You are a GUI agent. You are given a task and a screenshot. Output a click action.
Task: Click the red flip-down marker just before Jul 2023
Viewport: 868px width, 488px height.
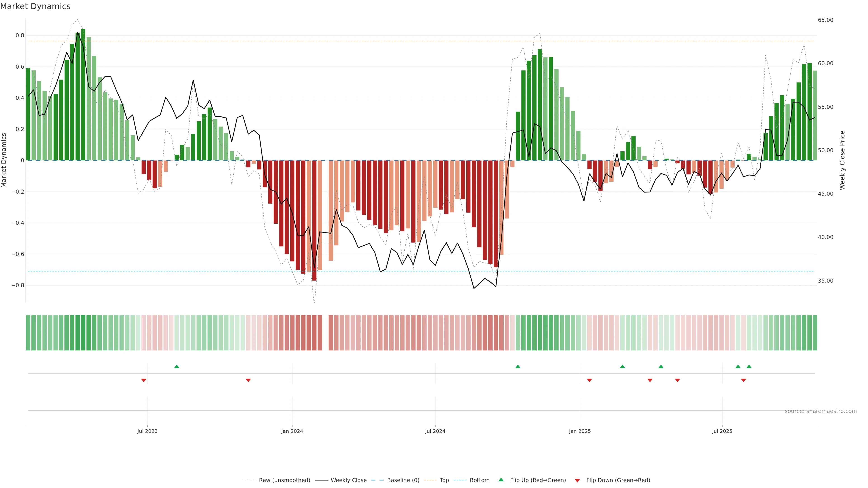tap(144, 380)
